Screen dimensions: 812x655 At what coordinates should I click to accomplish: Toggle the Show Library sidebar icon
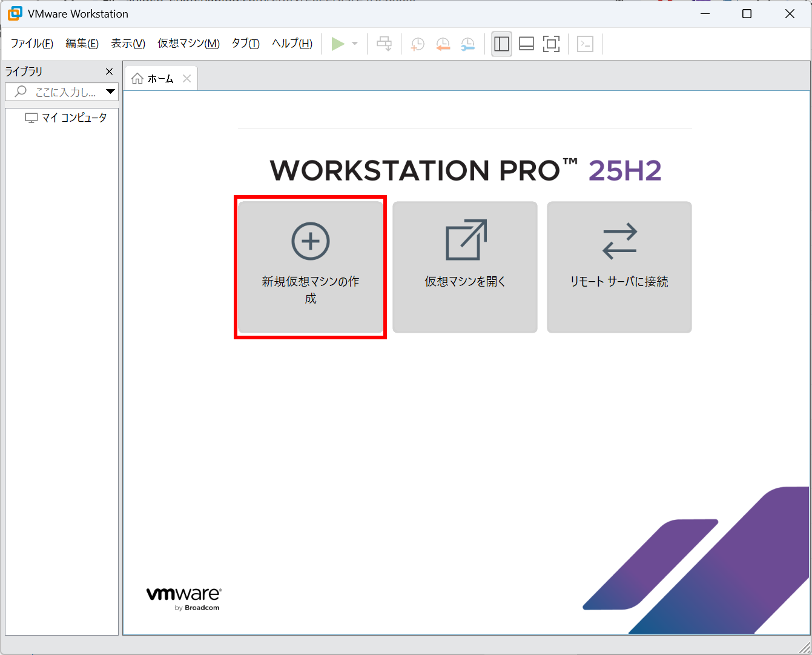pyautogui.click(x=501, y=44)
